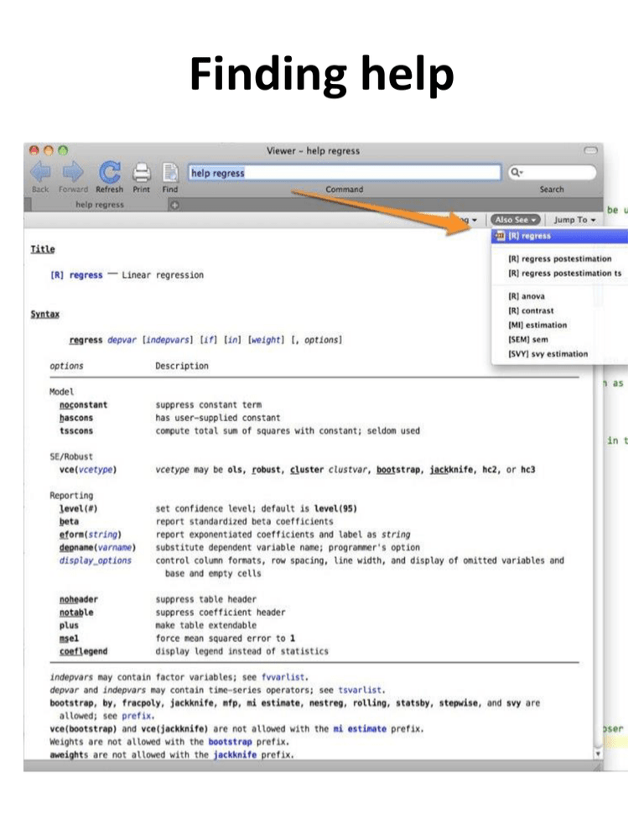The width and height of the screenshot is (644, 834).
Task: Open the Jump To dropdown
Action: 574,220
